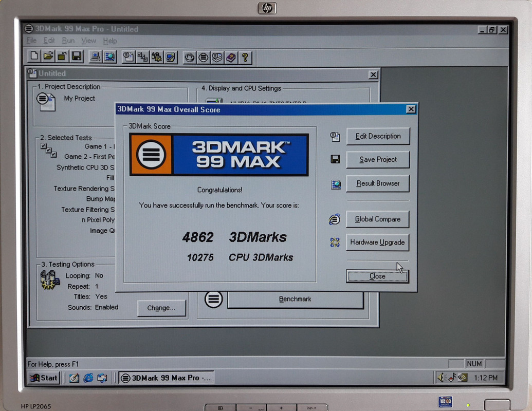
Task: Click the globe icon beside Global Compare
Action: click(x=335, y=219)
